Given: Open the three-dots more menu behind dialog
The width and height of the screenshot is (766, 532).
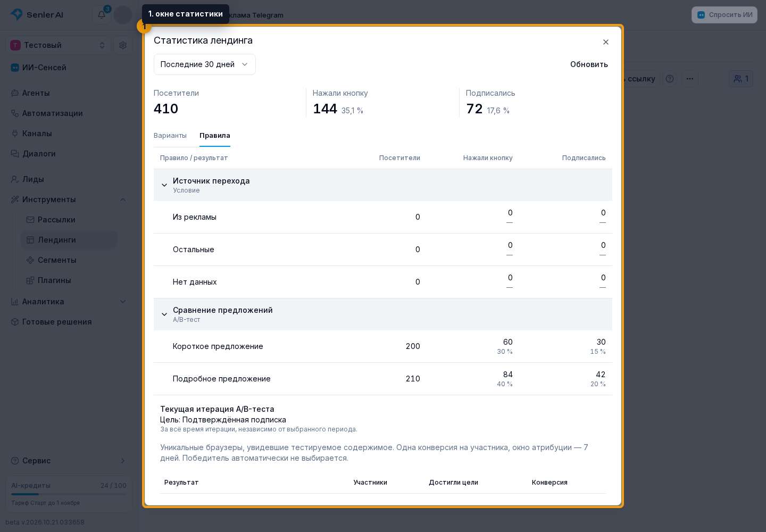Looking at the screenshot, I should [690, 79].
